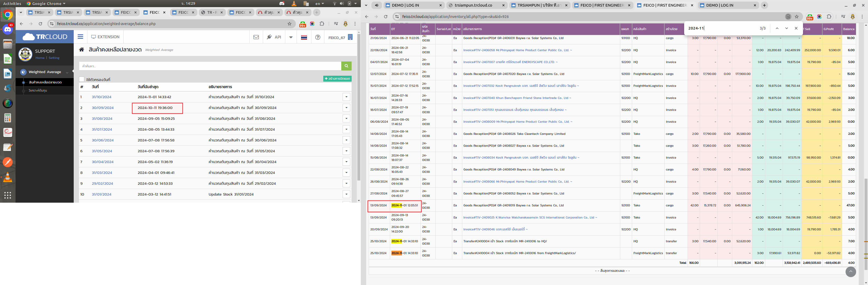The width and height of the screenshot is (868, 285).
Task: Click the API plug icon
Action: (269, 37)
